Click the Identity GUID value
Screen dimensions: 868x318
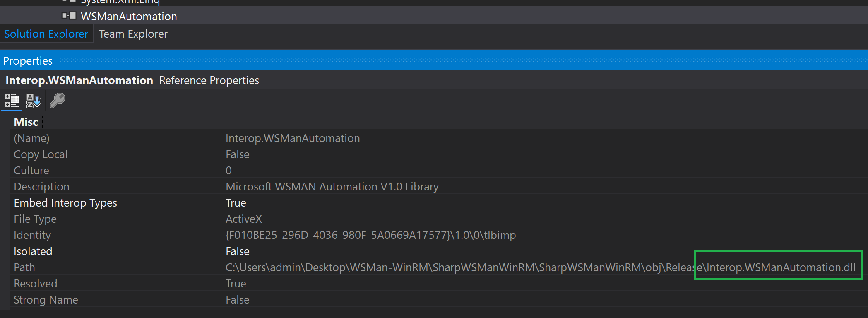[370, 235]
